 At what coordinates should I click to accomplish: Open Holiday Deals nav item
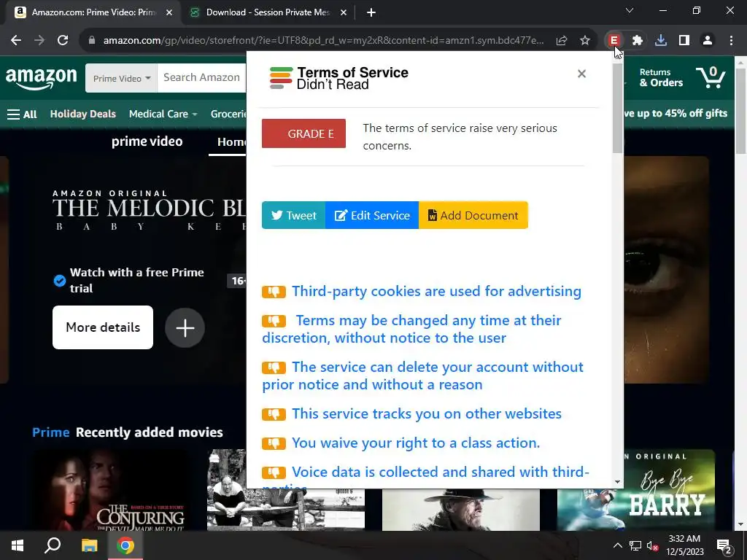click(83, 114)
